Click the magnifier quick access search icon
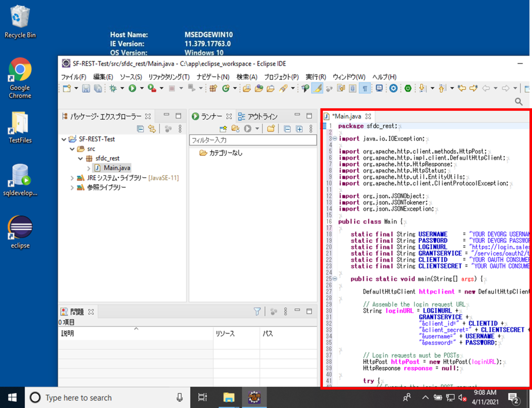Image resolution: width=532 pixels, height=408 pixels. (519, 102)
